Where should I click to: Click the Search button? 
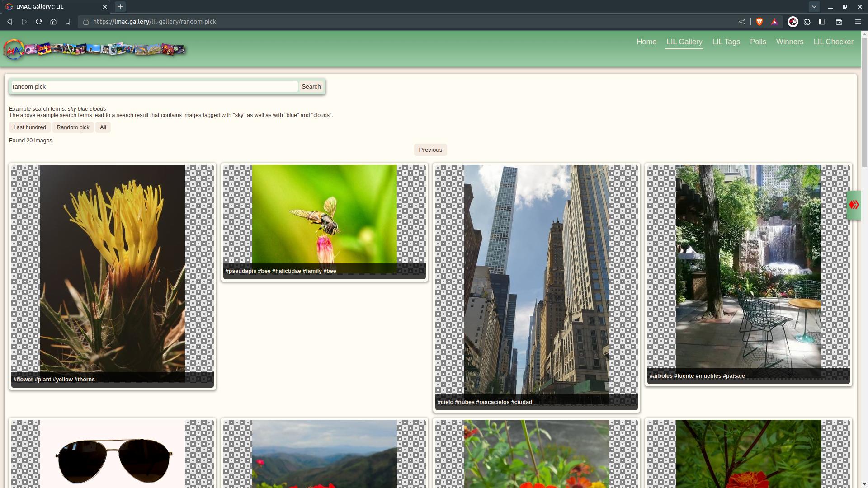coord(311,87)
